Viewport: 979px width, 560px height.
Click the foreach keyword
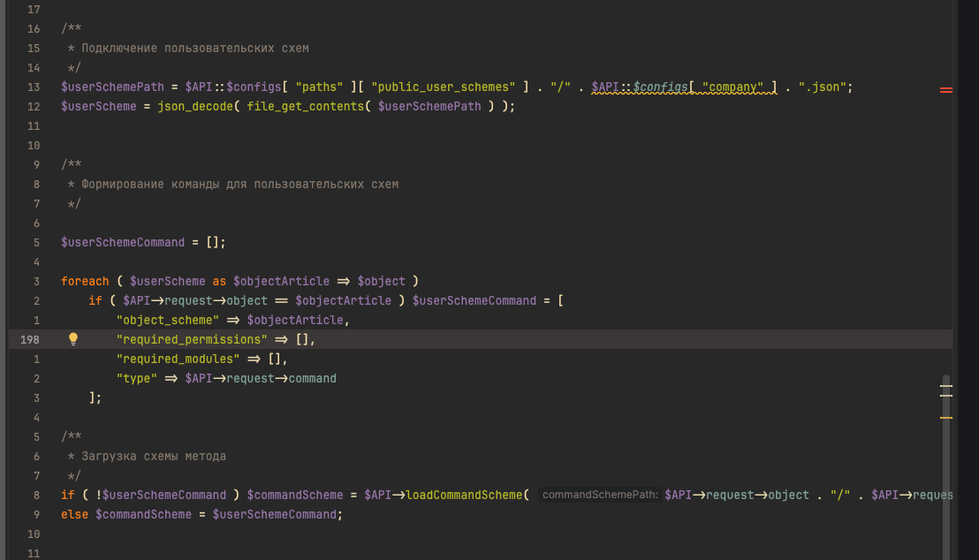click(x=85, y=281)
